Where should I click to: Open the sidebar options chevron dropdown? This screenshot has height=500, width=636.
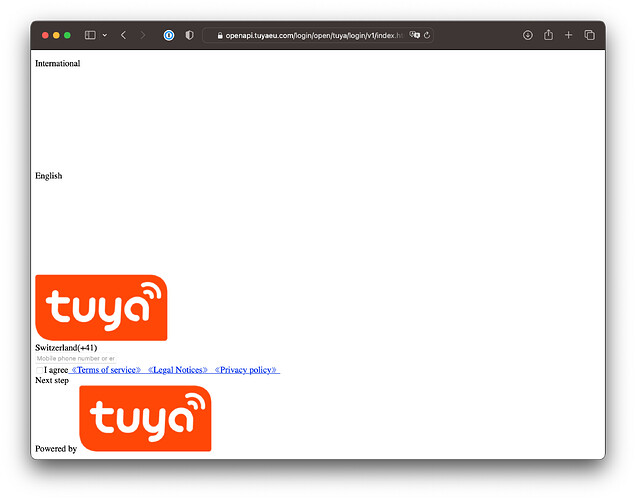tap(105, 35)
